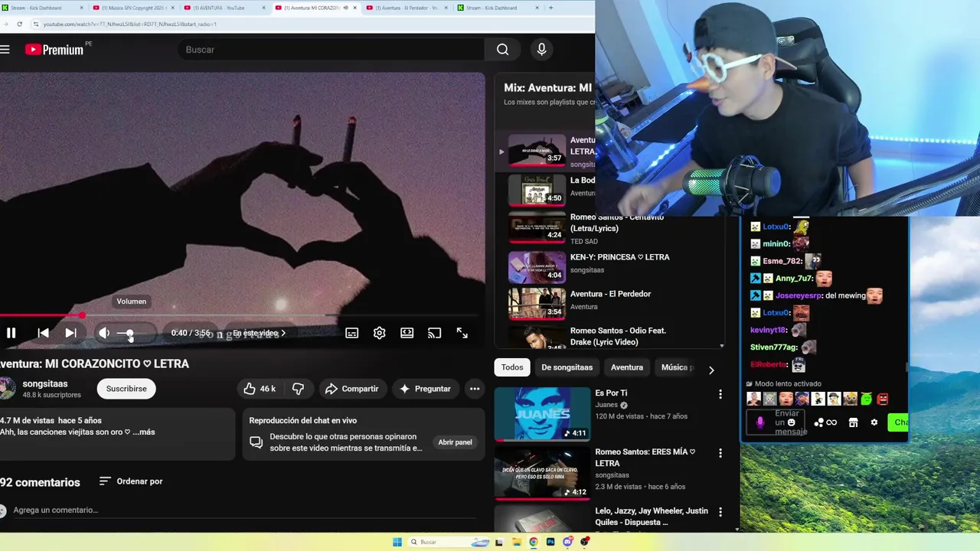Open Photoshop from the taskbar
The height and width of the screenshot is (551, 980).
tap(550, 542)
